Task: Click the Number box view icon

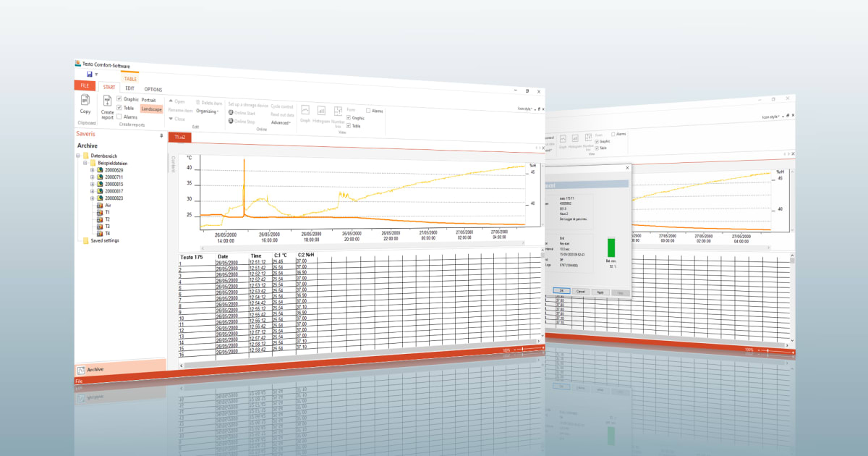Action: coord(337,110)
